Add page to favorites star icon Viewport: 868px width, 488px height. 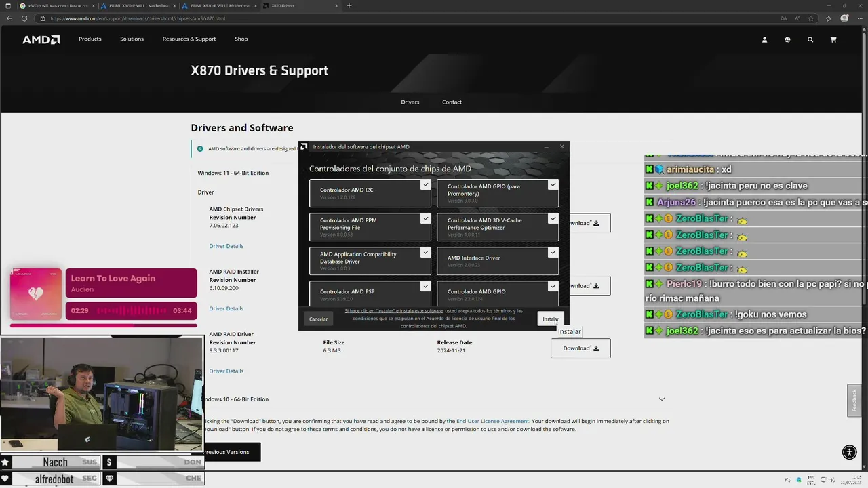(x=811, y=18)
